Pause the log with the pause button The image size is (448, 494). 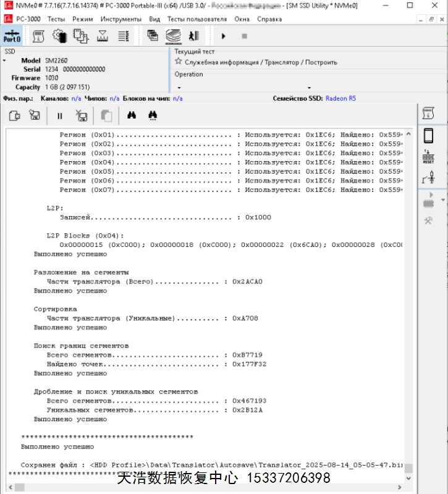tap(60, 115)
